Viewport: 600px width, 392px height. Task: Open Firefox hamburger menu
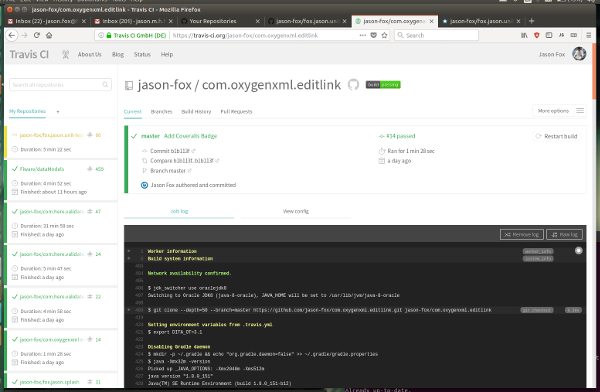pyautogui.click(x=589, y=35)
